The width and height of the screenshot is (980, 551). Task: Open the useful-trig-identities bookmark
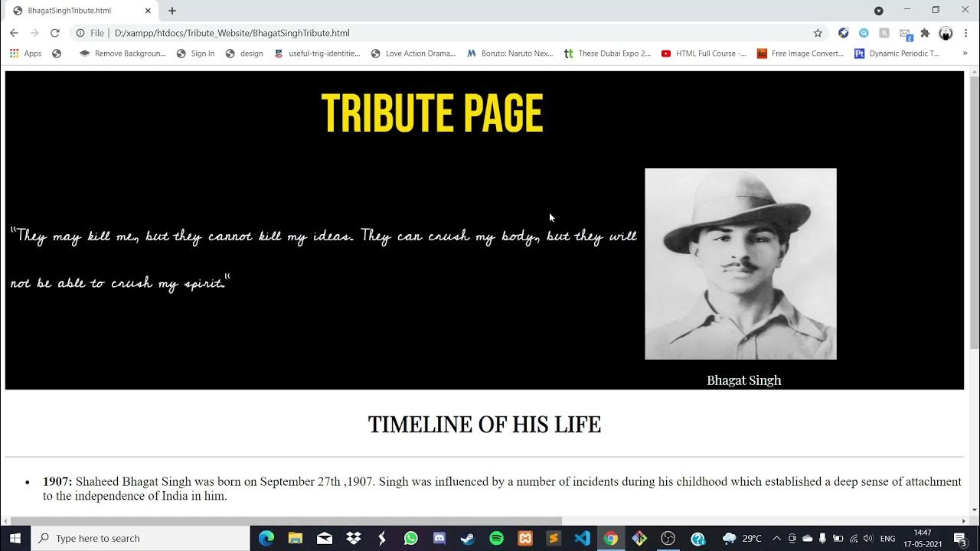[x=317, y=54]
